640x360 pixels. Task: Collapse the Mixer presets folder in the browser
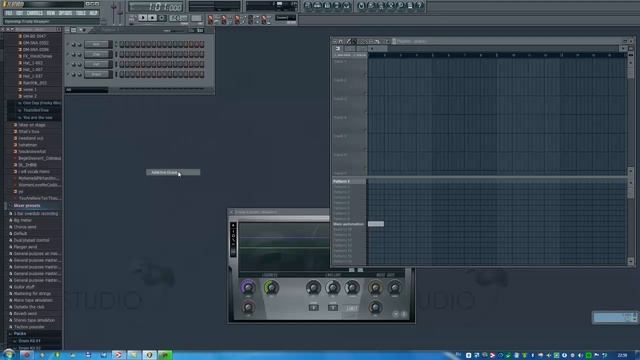[27, 206]
